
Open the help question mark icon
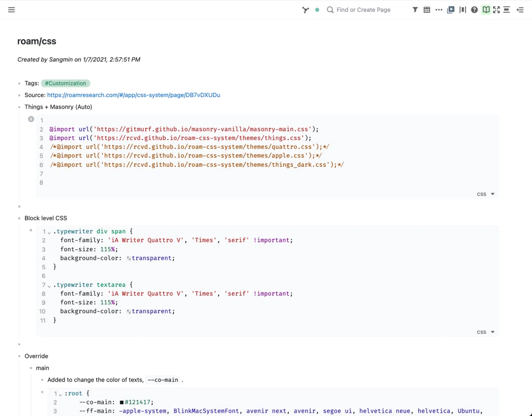(474, 10)
